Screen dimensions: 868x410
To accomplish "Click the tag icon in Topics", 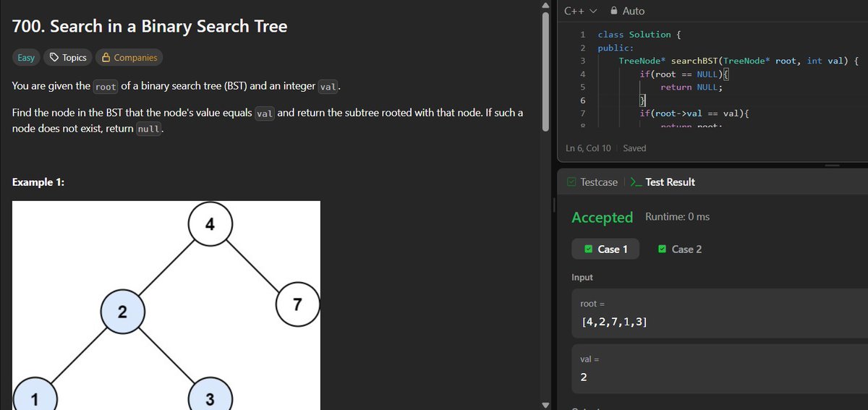I will pos(54,57).
